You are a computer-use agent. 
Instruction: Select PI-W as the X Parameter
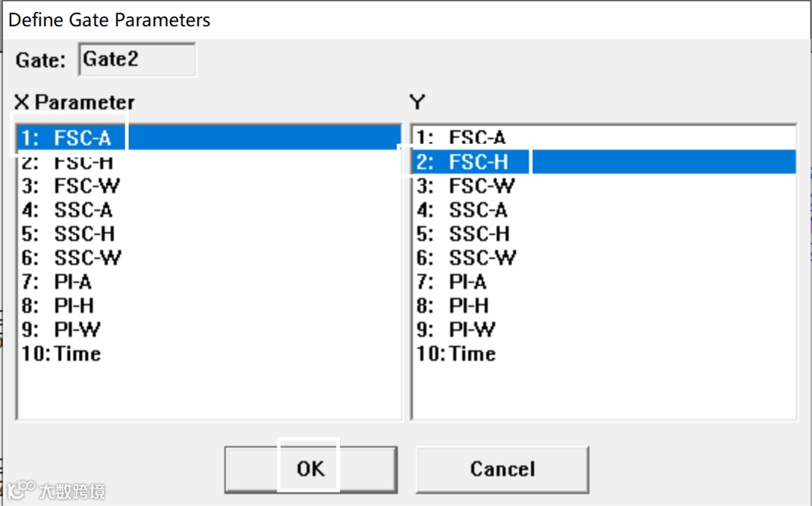(x=77, y=329)
